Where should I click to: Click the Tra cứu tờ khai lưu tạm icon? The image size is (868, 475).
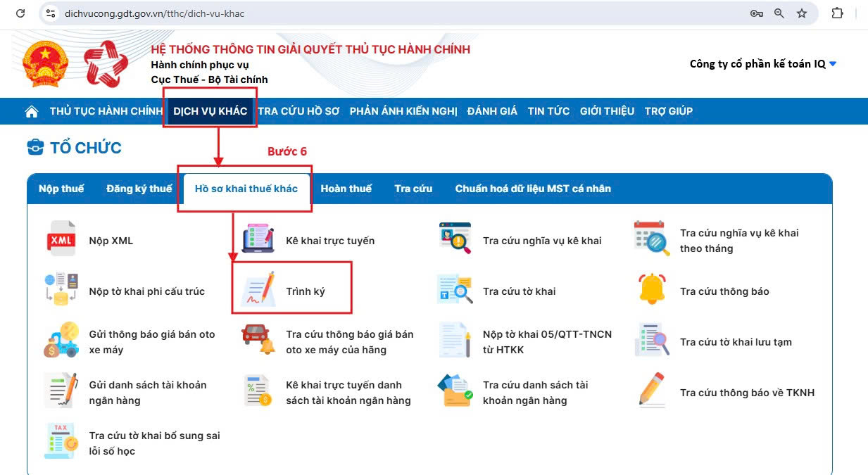pyautogui.click(x=651, y=341)
